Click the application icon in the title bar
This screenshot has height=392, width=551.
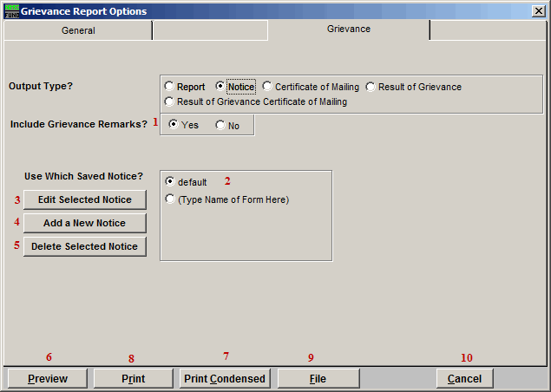tap(11, 11)
